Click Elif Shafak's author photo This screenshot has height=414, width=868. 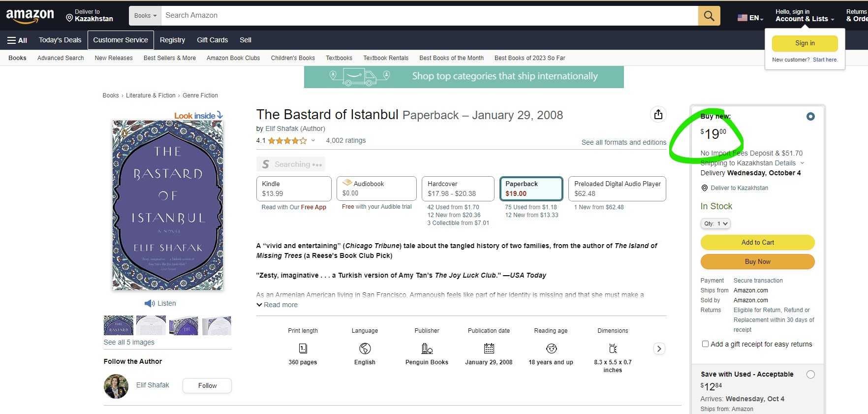click(116, 386)
